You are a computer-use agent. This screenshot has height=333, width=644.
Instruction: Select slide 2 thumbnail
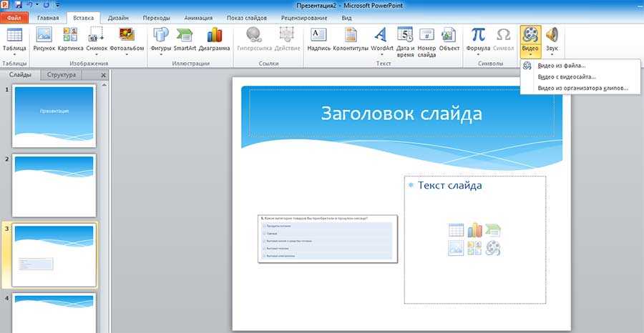(x=54, y=185)
